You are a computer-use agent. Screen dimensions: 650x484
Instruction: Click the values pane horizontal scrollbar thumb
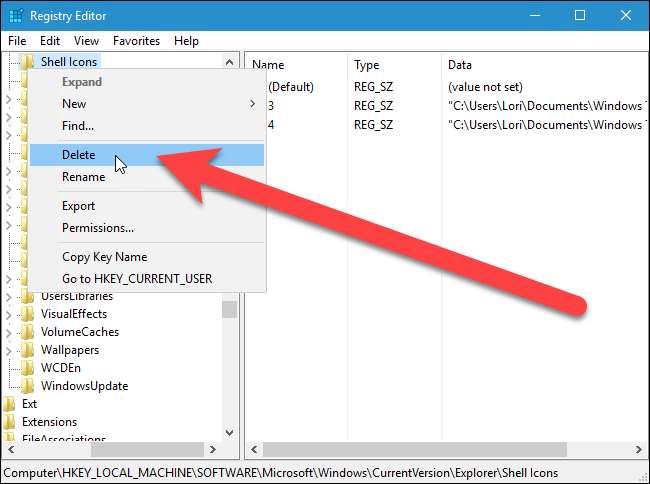(x=415, y=449)
